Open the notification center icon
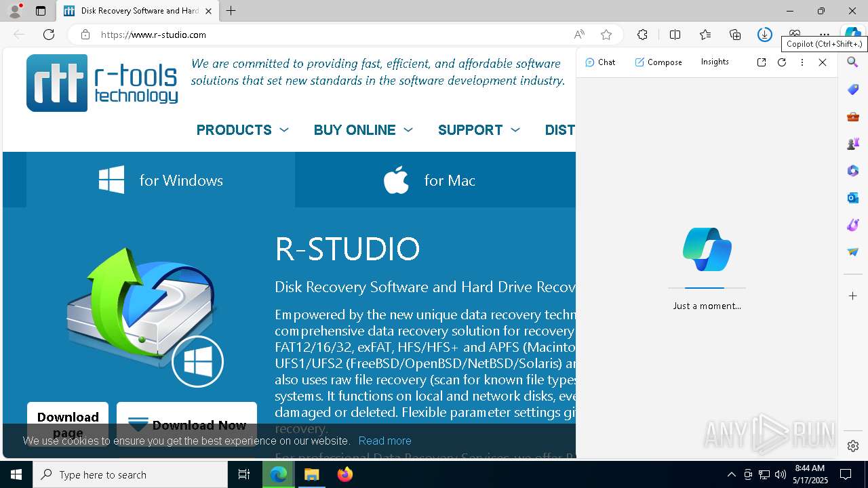This screenshot has height=488, width=868. click(x=846, y=474)
